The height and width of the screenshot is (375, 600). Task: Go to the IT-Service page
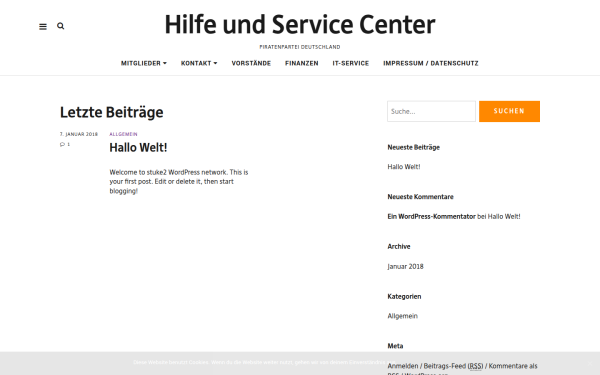(351, 63)
